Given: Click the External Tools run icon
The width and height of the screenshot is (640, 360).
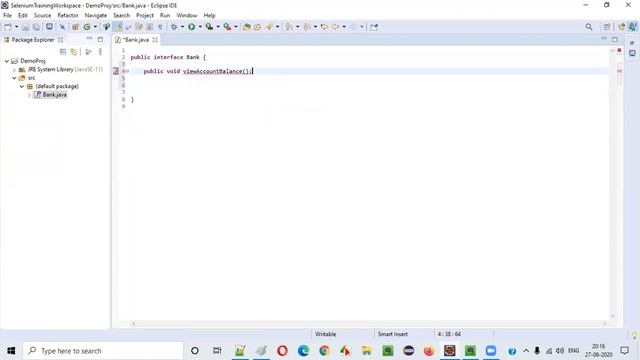Looking at the screenshot, I should (x=227, y=27).
